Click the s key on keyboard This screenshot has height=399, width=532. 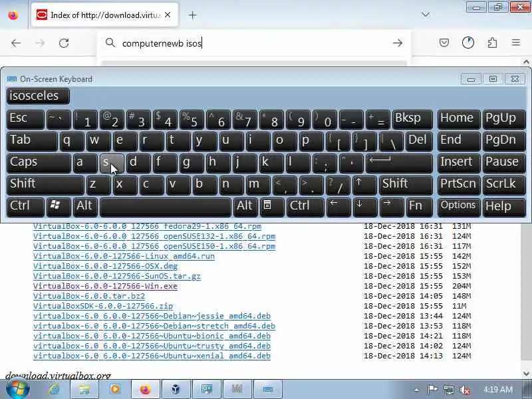pyautogui.click(x=112, y=163)
